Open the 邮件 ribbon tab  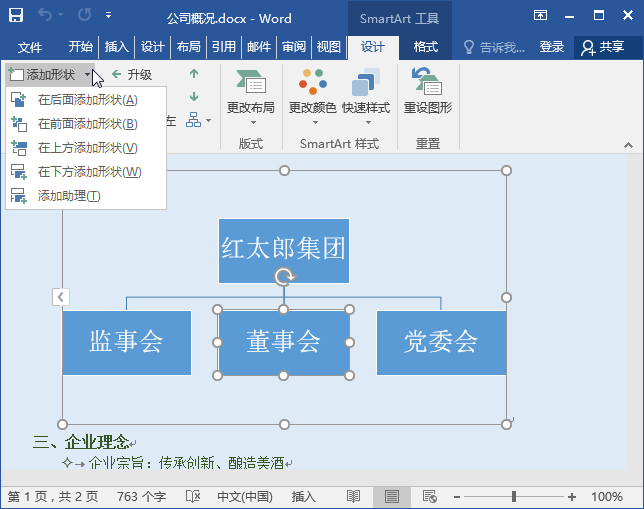click(259, 47)
